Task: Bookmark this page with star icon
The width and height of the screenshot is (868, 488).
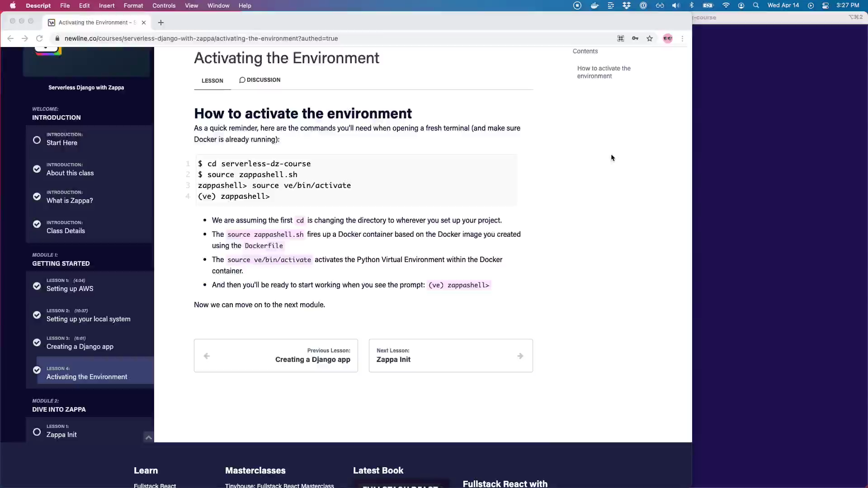Action: click(x=650, y=38)
